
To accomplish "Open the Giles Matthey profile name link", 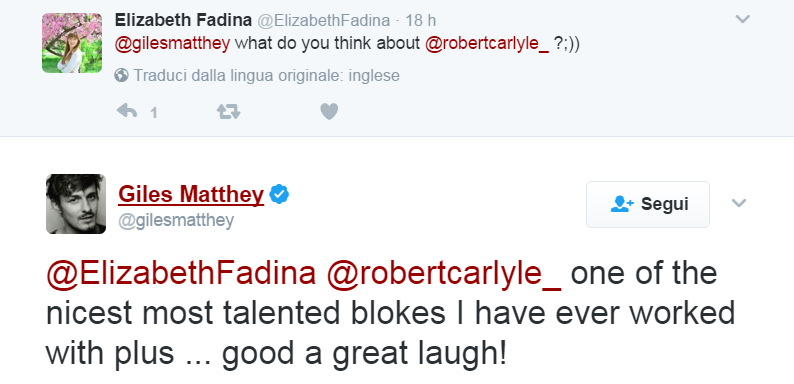I will pyautogui.click(x=191, y=194).
